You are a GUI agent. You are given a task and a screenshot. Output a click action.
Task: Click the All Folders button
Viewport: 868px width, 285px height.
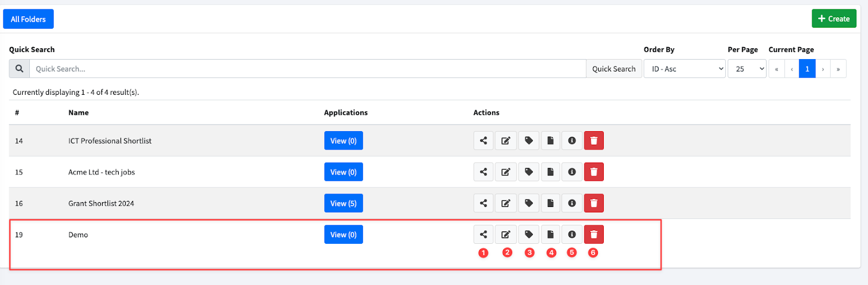pos(28,19)
